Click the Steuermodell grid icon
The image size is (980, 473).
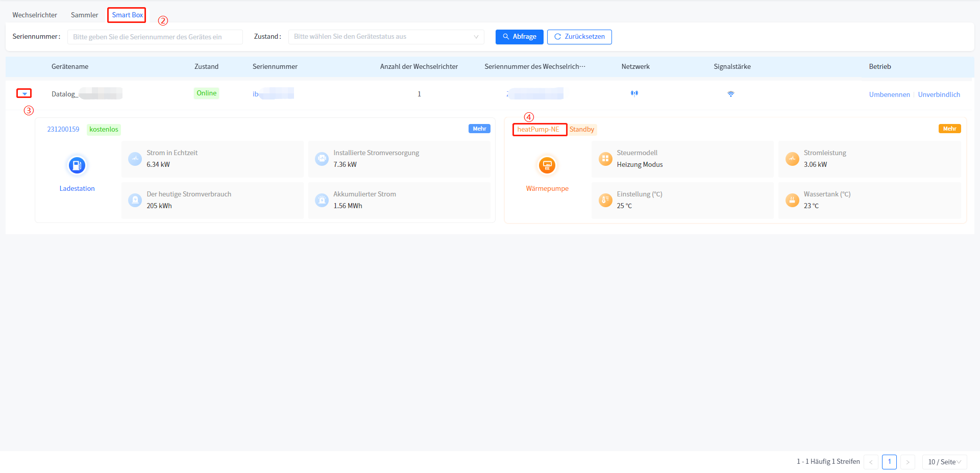click(605, 159)
